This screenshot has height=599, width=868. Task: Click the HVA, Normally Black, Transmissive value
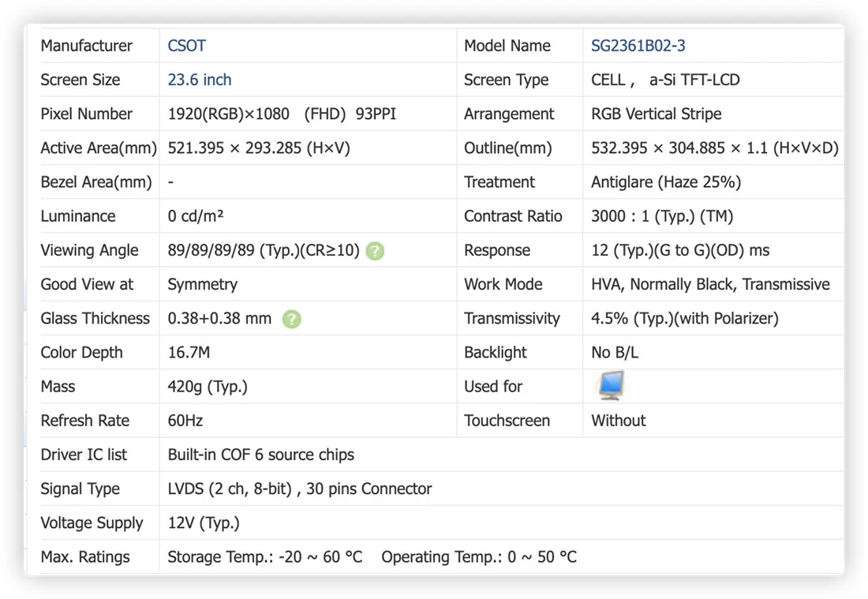(710, 285)
